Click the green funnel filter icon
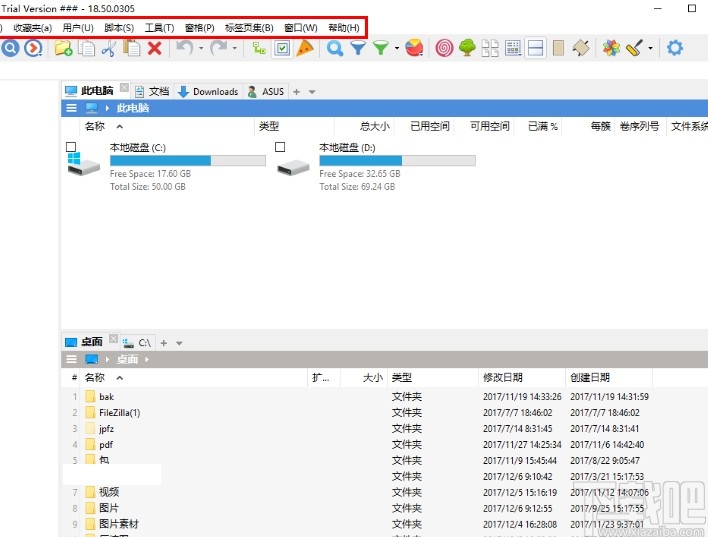 pos(381,48)
